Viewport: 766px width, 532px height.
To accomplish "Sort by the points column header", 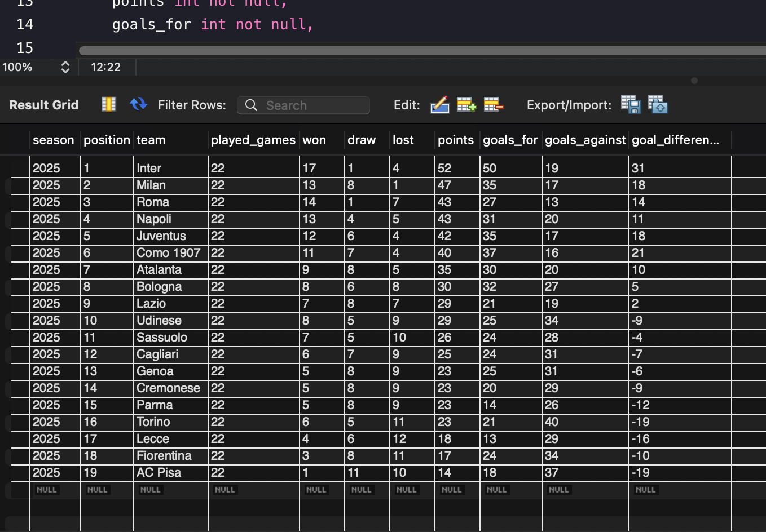I will [456, 140].
